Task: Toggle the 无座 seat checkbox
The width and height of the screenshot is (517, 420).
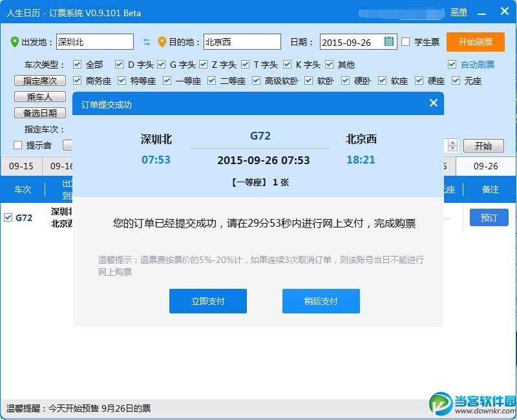Action: [456, 80]
